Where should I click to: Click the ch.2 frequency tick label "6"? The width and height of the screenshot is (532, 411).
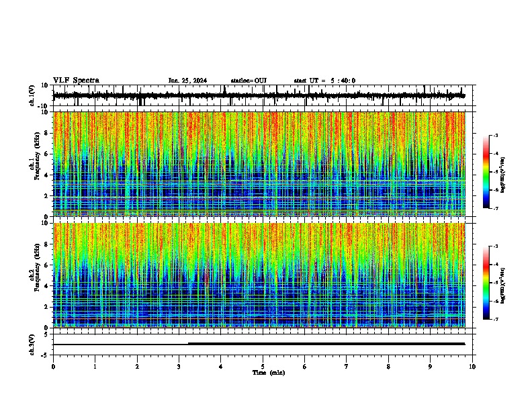pyautogui.click(x=46, y=265)
